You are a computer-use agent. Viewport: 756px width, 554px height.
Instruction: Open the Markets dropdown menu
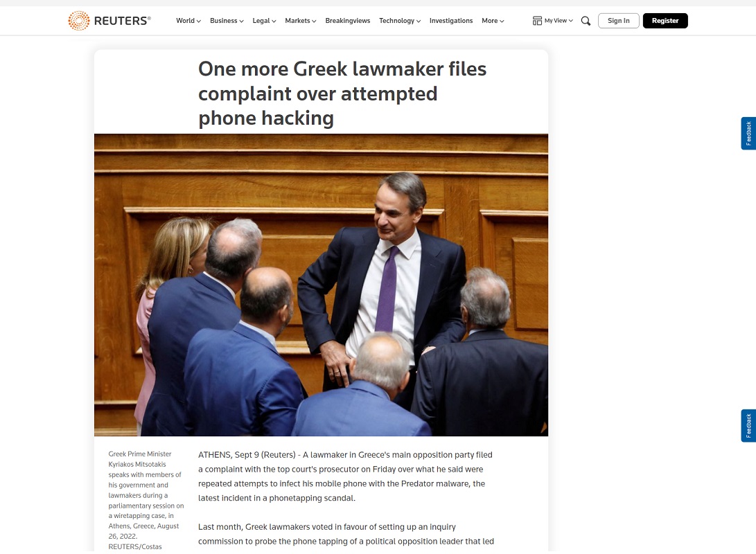300,21
